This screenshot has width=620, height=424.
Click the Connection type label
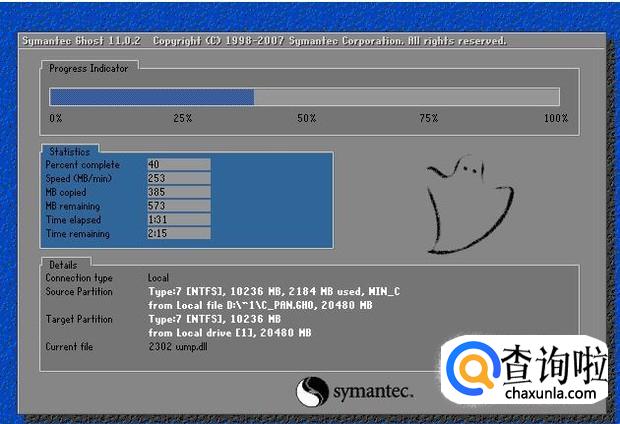click(x=79, y=278)
